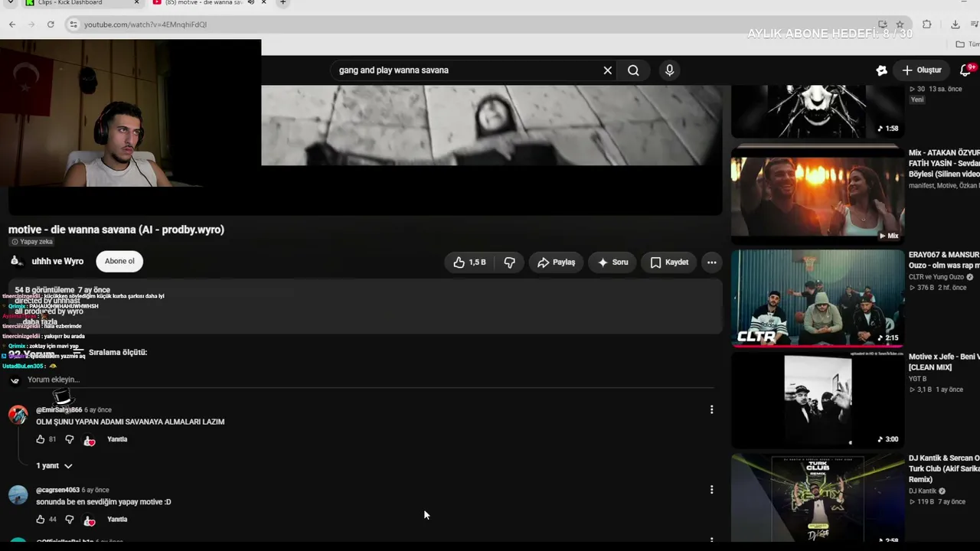The image size is (980, 551).
Task: Open the 1:58 duration video thumbnail
Action: tap(818, 112)
